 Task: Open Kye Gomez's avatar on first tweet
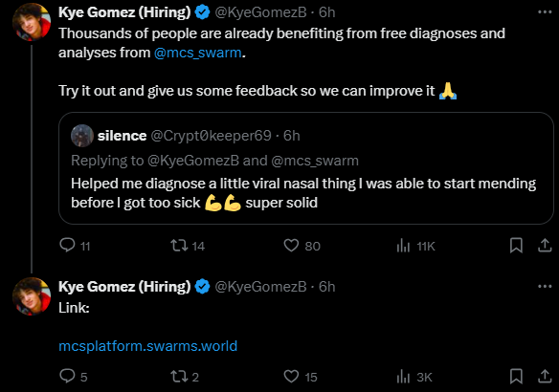pos(32,22)
